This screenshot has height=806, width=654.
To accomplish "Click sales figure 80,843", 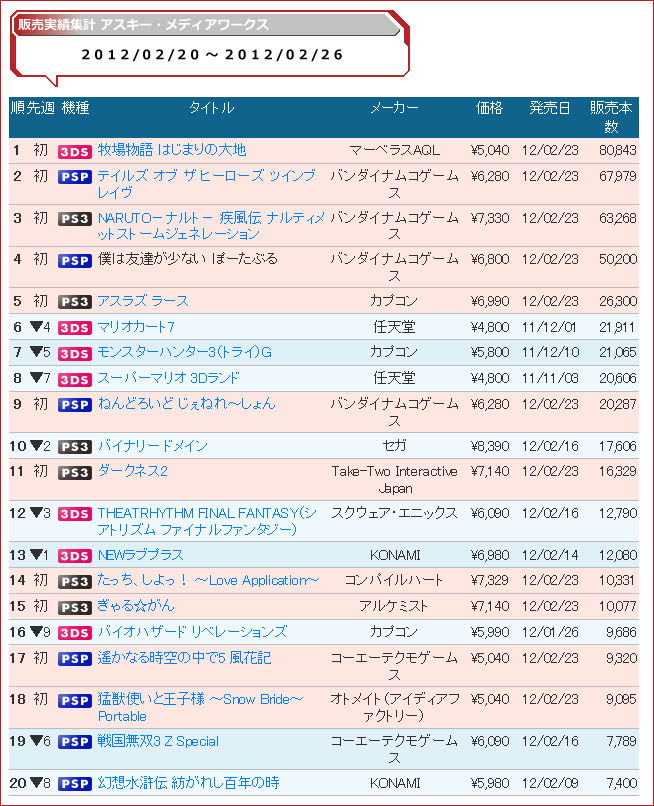I will (x=617, y=150).
